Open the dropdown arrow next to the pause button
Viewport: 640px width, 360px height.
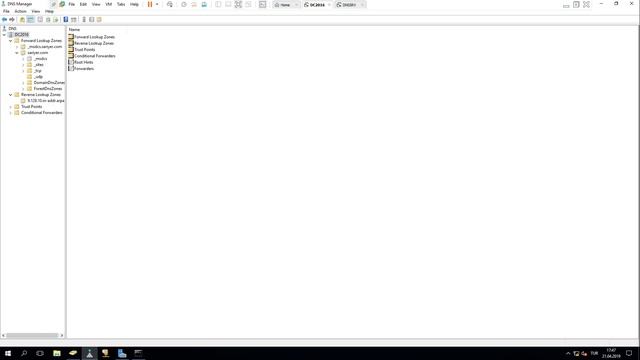157,4
